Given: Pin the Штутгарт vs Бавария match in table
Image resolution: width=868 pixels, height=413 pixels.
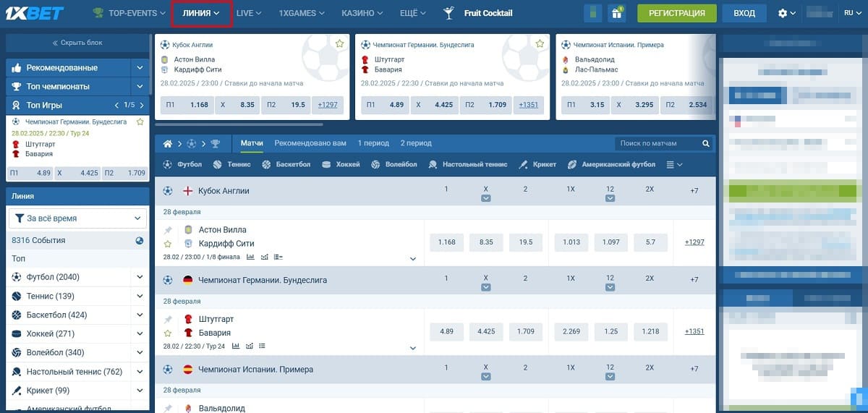Looking at the screenshot, I should pos(168,319).
